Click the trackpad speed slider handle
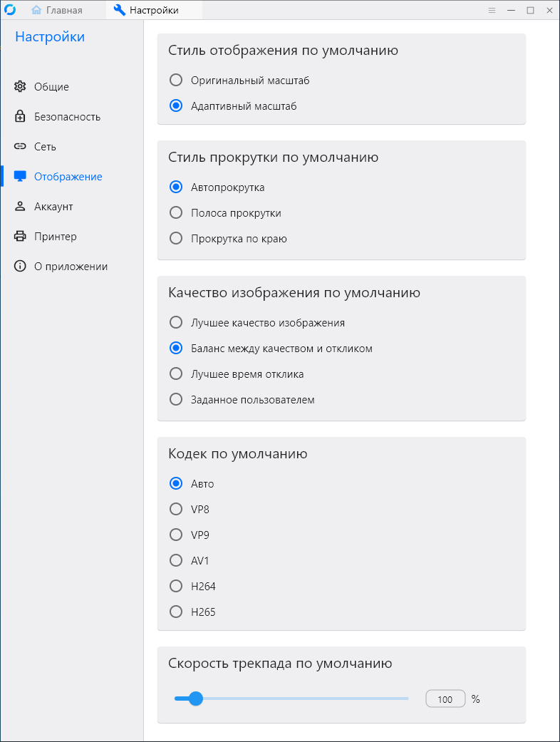This screenshot has width=560, height=742. point(196,699)
